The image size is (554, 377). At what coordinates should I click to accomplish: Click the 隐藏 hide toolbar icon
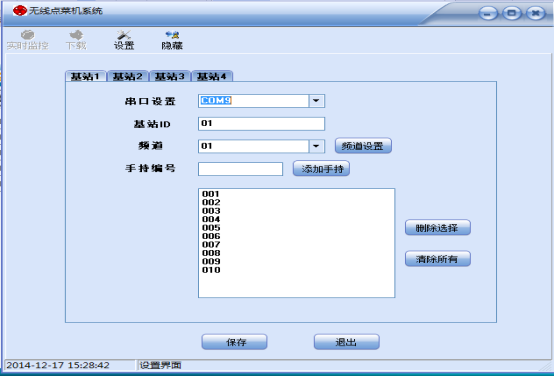tap(172, 40)
